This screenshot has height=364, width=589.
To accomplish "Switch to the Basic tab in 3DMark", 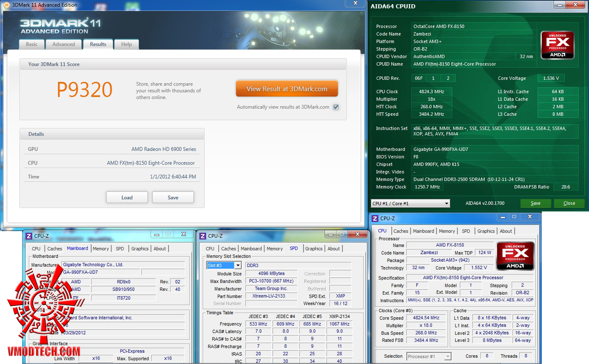I will point(32,44).
